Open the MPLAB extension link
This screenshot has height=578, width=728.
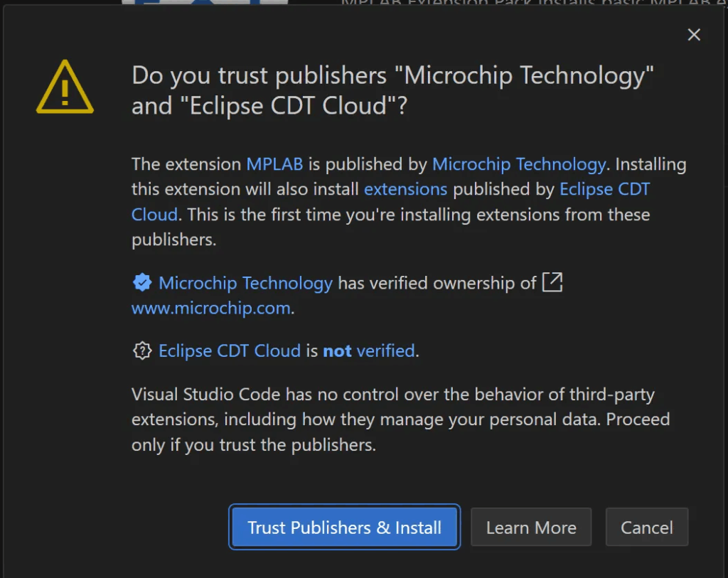[x=274, y=164]
